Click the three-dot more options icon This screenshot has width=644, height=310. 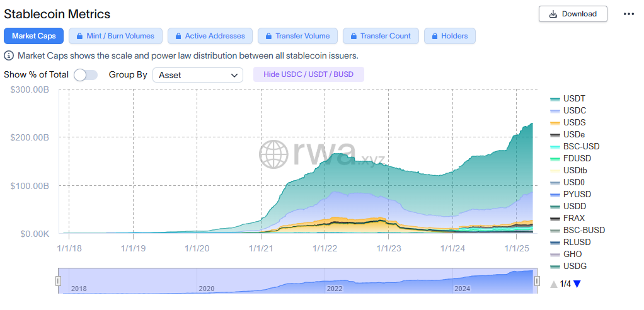(628, 14)
